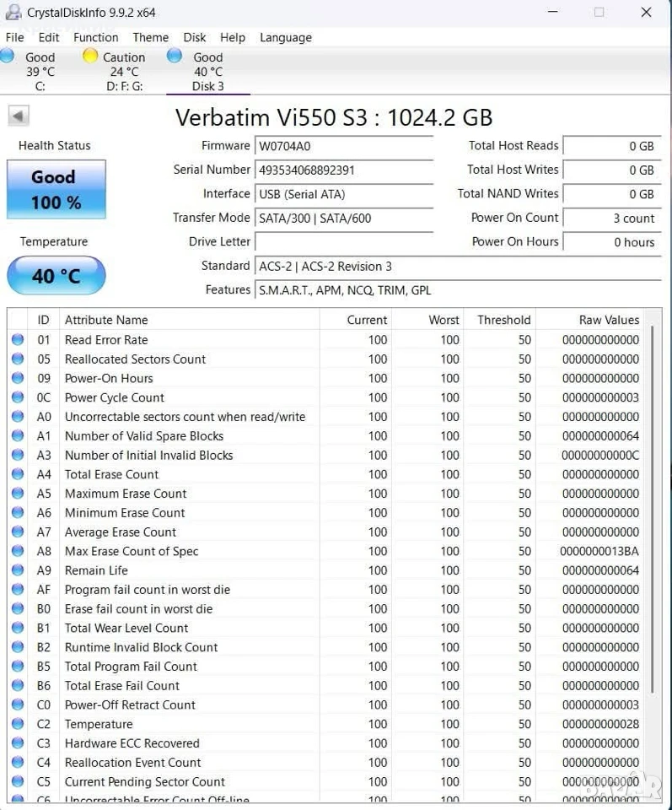Viewport: 672px width, 810px height.
Task: Click the status icon for Reallocation Event Count
Action: [18, 762]
